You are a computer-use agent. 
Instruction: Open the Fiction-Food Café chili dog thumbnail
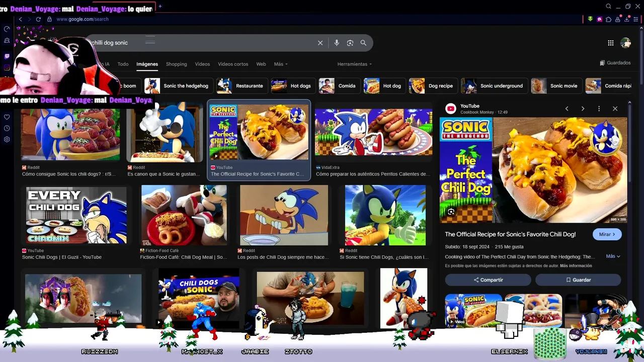tap(184, 215)
